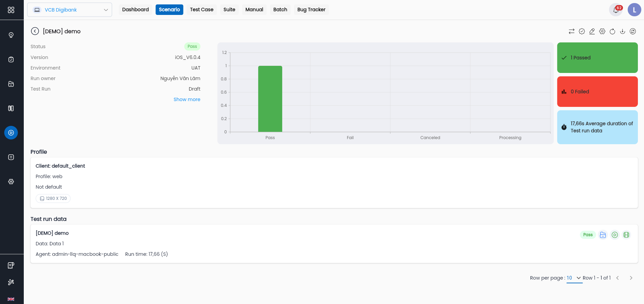The image size is (644, 304).
Task: Open the clipboard checklist sidebar icon
Action: (x=11, y=59)
